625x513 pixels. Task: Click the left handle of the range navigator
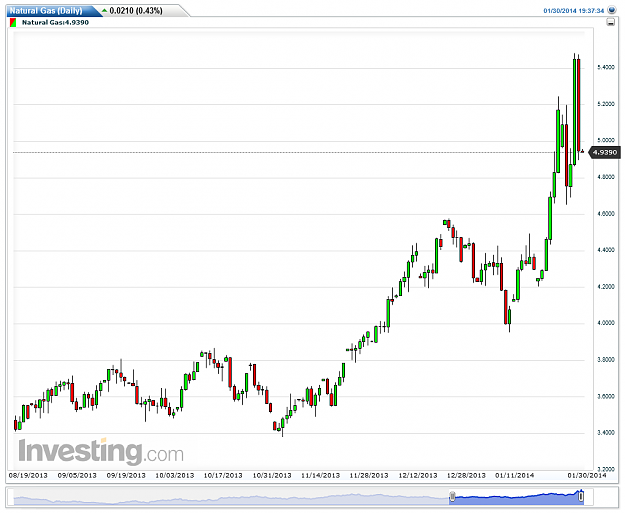click(x=452, y=496)
